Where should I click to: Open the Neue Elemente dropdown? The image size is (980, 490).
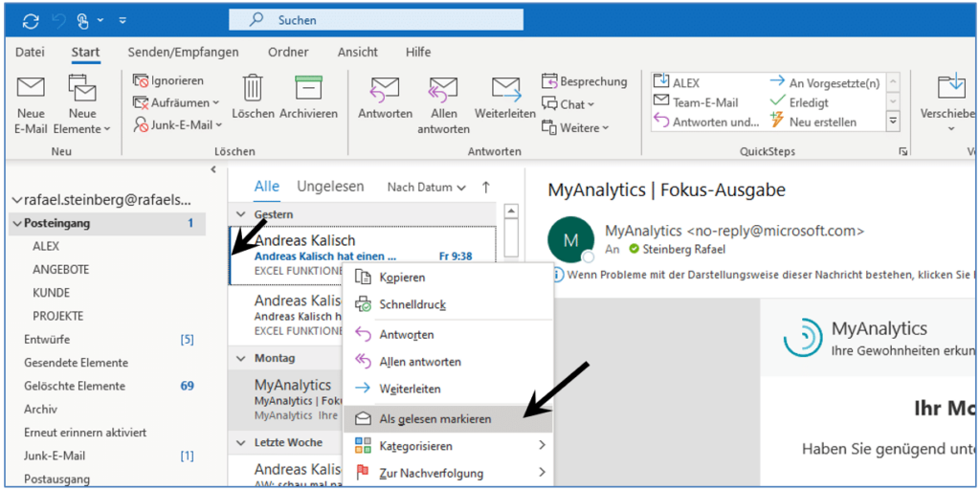82,105
